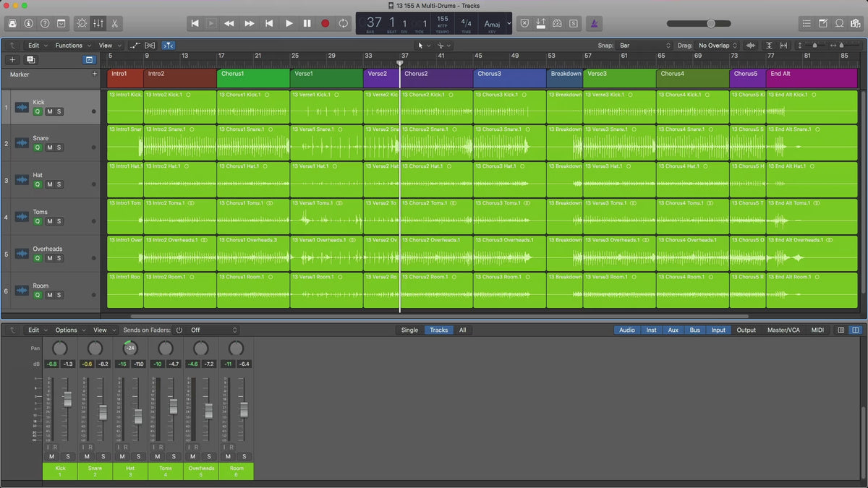The width and height of the screenshot is (868, 488).
Task: Expand Sends on Faders Off dropdown
Action: point(213,330)
